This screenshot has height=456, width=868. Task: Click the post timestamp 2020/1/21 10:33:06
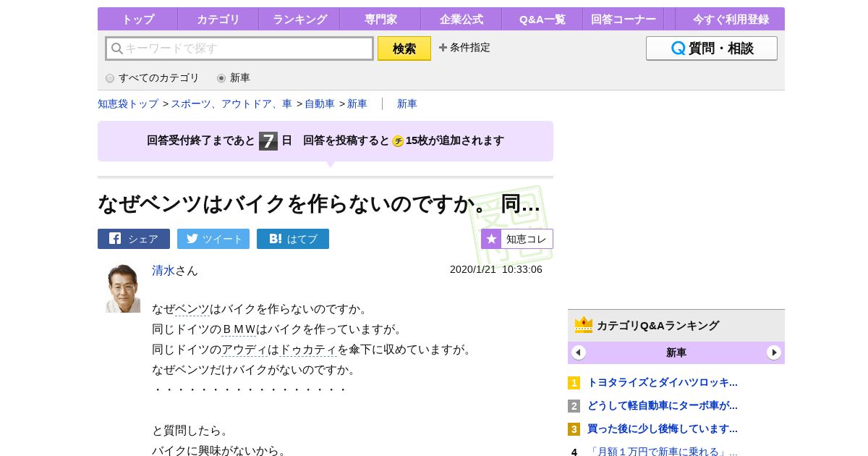(x=496, y=269)
